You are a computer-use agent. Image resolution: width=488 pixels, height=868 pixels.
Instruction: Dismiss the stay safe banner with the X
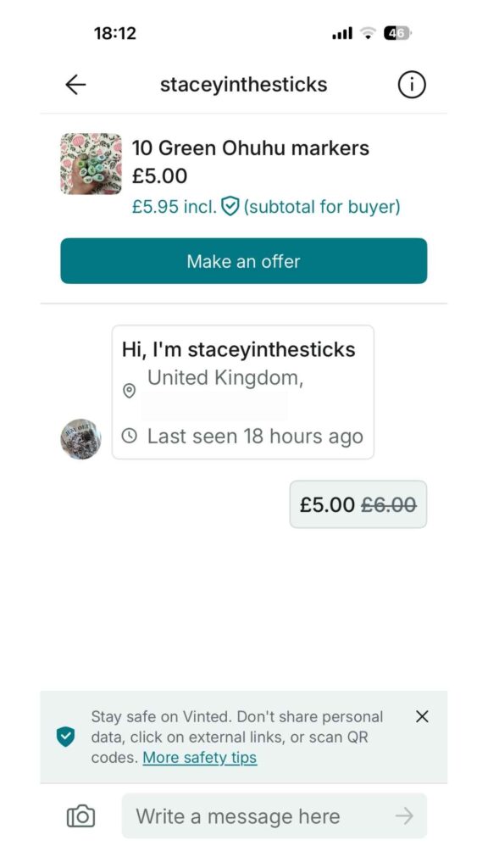tap(422, 716)
